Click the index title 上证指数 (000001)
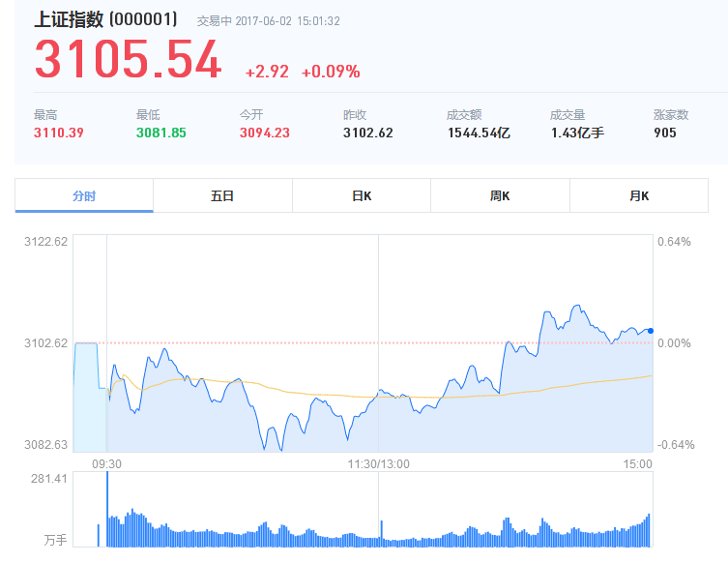 click(105, 20)
